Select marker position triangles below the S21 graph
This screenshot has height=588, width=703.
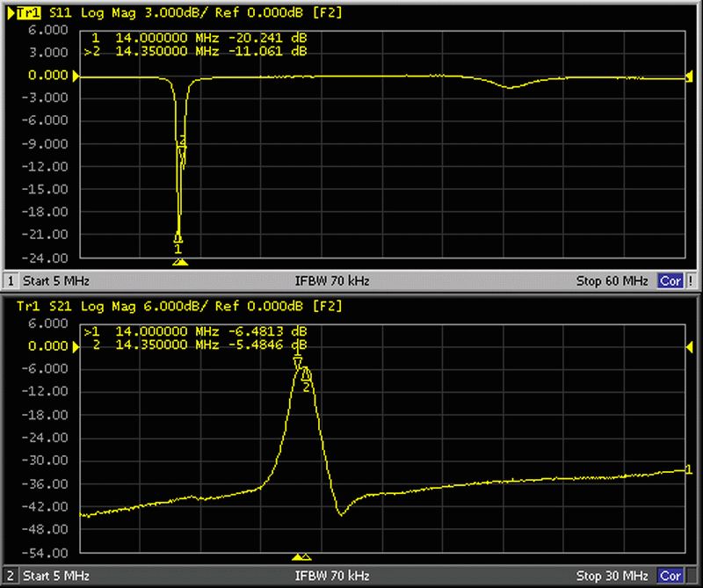pyautogui.click(x=301, y=557)
